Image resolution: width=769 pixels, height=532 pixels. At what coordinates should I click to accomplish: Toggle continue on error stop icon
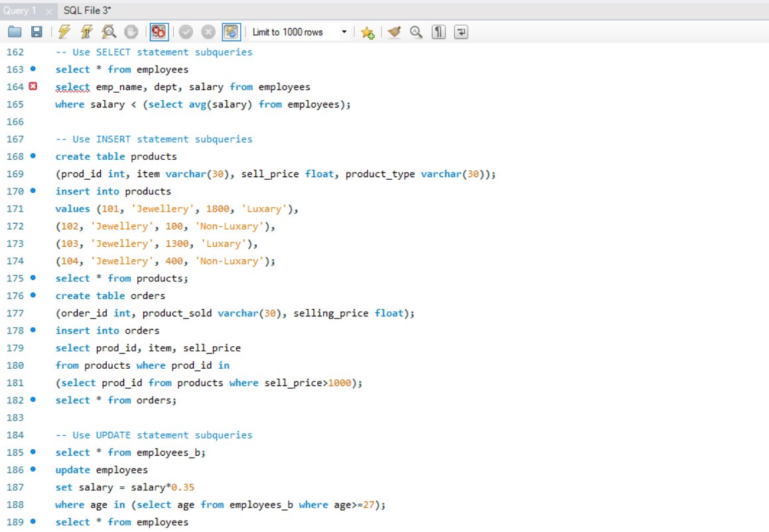[x=159, y=33]
